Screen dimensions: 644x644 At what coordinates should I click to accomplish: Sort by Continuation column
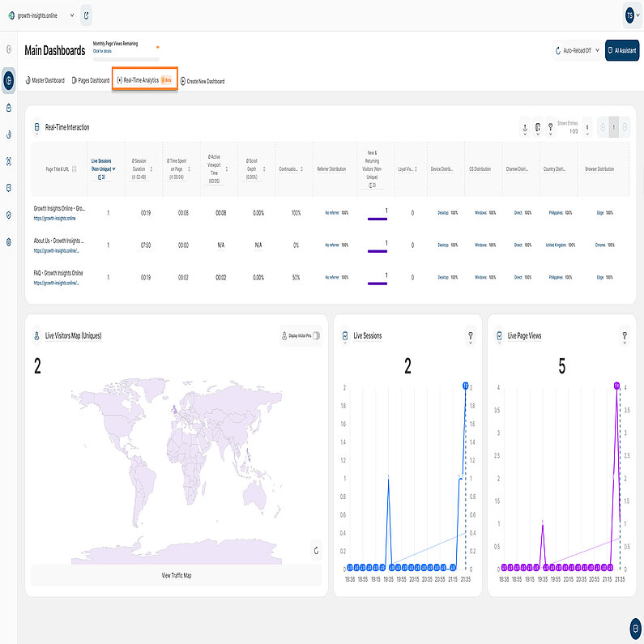coord(302,169)
